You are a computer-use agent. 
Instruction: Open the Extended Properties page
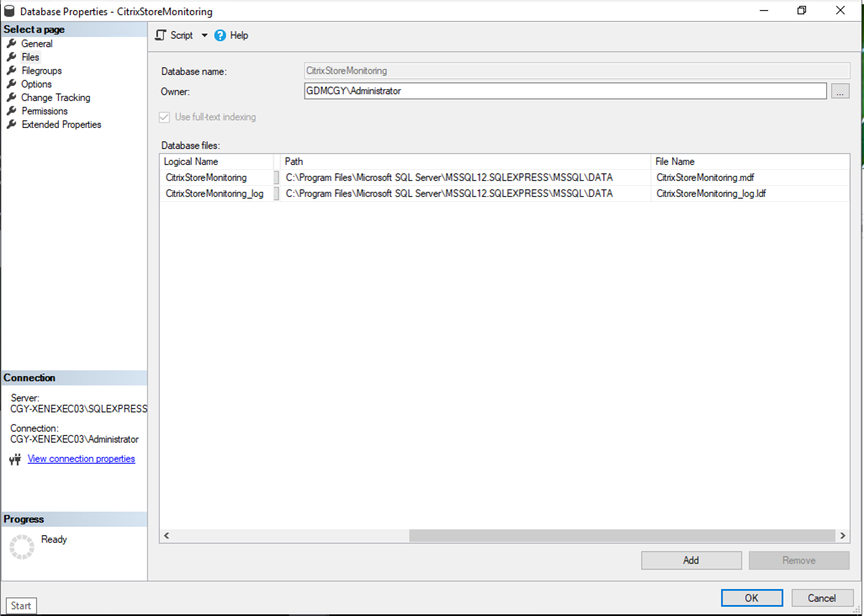pyautogui.click(x=61, y=125)
